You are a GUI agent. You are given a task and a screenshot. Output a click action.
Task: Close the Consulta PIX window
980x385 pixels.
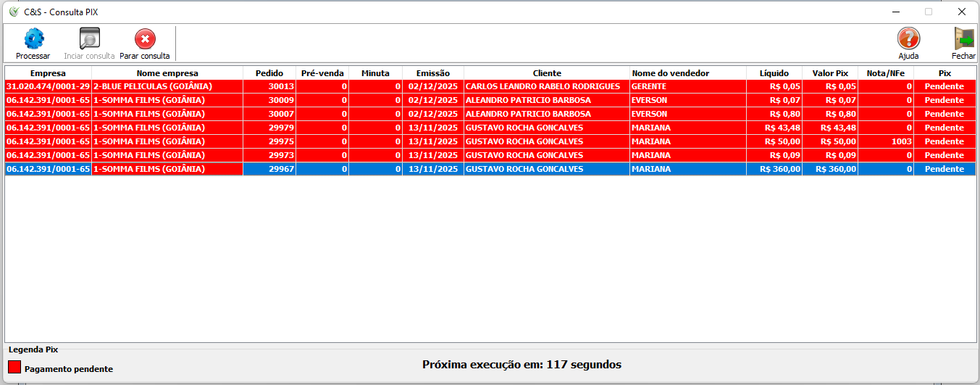(962, 12)
